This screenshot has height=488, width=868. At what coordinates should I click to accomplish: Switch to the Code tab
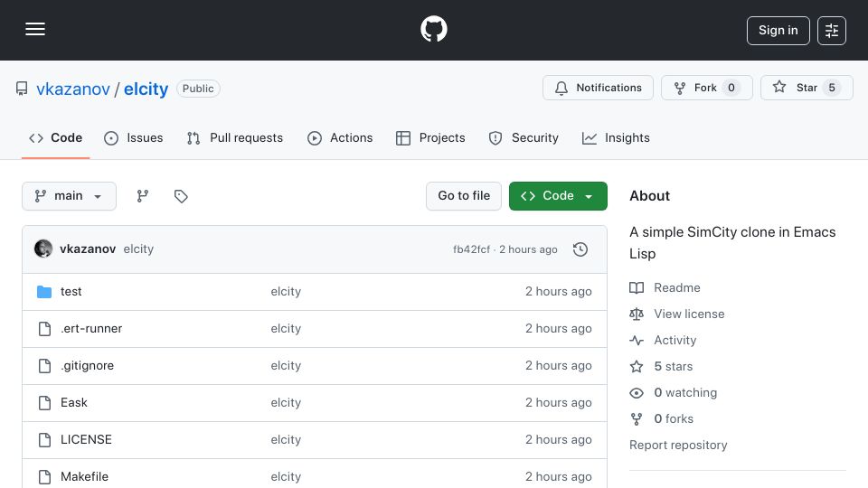(x=55, y=137)
